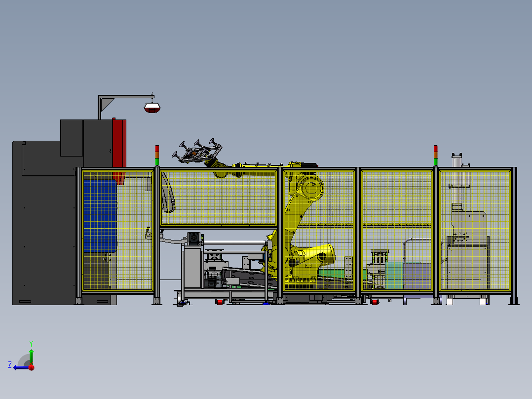Select the blue panel behind the left fence
The width and height of the screenshot is (532, 399).
(x=100, y=216)
